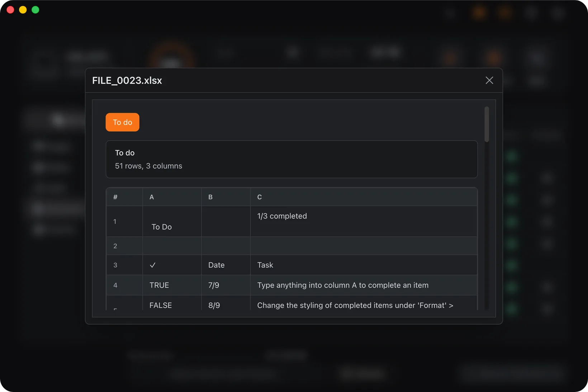The width and height of the screenshot is (588, 392).
Task: Click the '51 rows, 3 columns' summary text
Action: pyautogui.click(x=148, y=166)
